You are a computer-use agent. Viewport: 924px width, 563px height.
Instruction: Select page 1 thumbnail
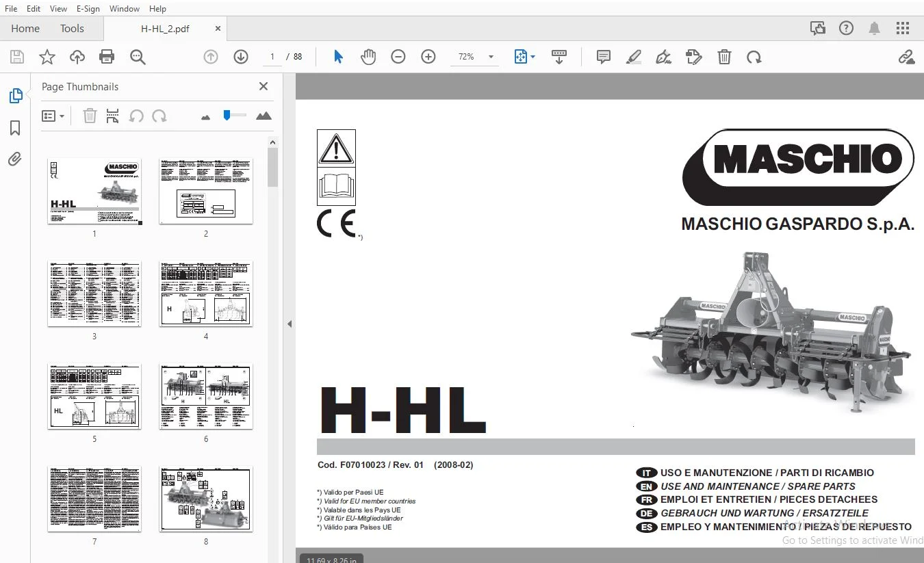tap(94, 191)
